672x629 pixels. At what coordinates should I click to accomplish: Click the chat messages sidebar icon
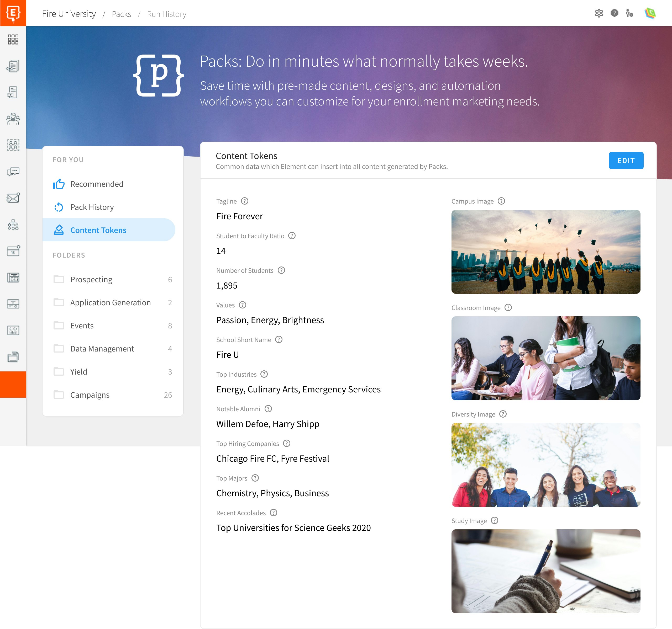(13, 172)
